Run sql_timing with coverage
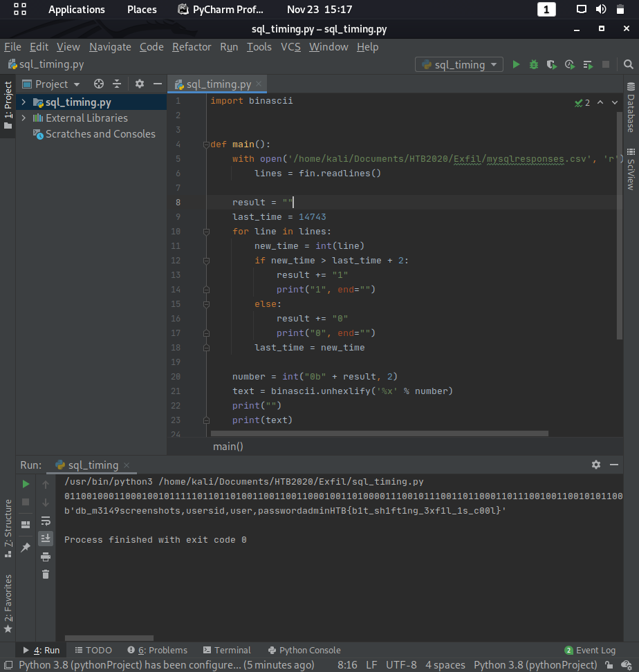 [550, 64]
